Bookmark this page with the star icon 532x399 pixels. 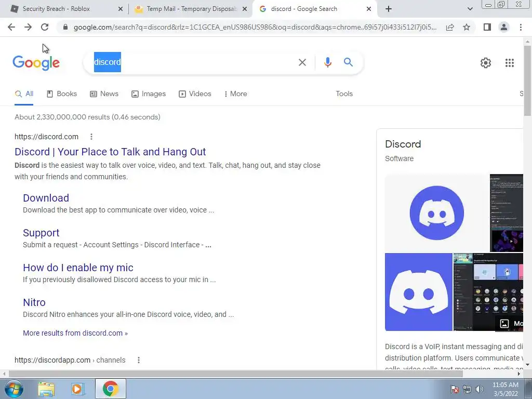point(467,27)
